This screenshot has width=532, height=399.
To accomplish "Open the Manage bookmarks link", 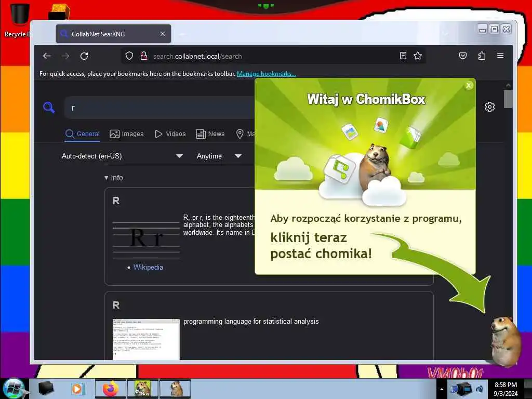I will point(267,74).
